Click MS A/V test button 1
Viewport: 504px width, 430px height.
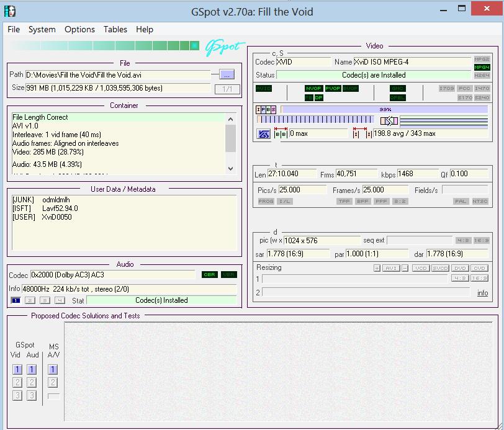click(x=53, y=370)
